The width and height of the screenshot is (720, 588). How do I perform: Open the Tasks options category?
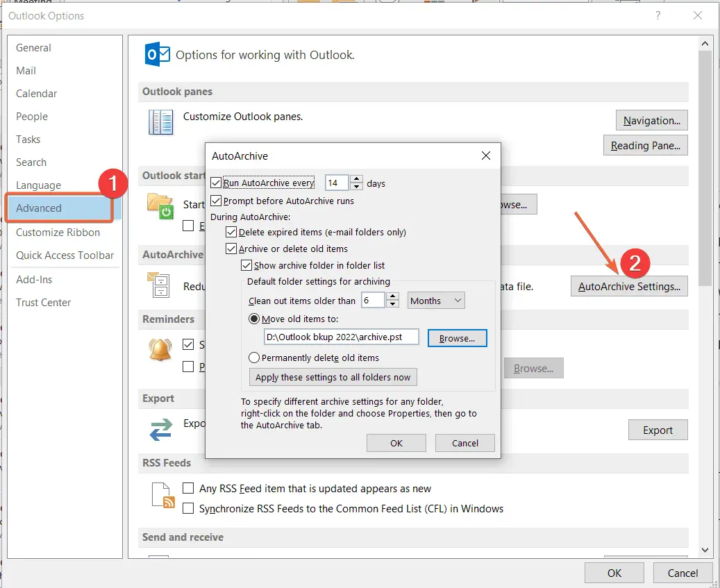[28, 140]
